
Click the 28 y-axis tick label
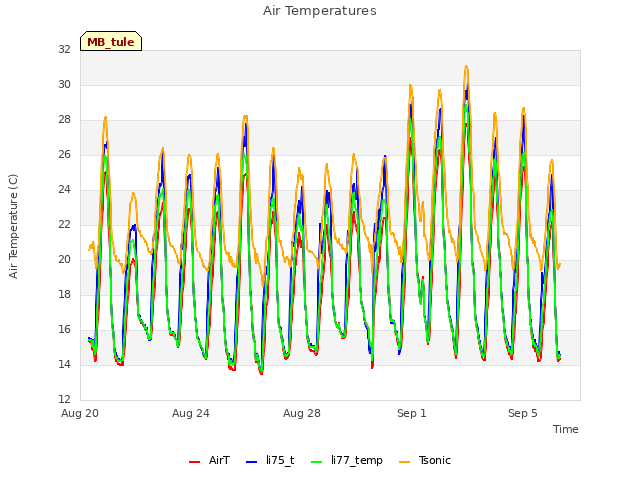click(64, 120)
